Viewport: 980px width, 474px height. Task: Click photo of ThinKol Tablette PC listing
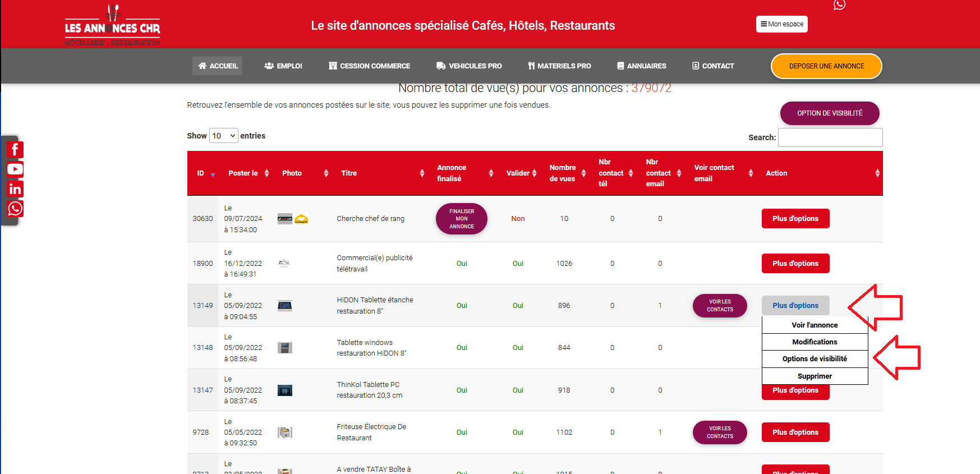285,390
